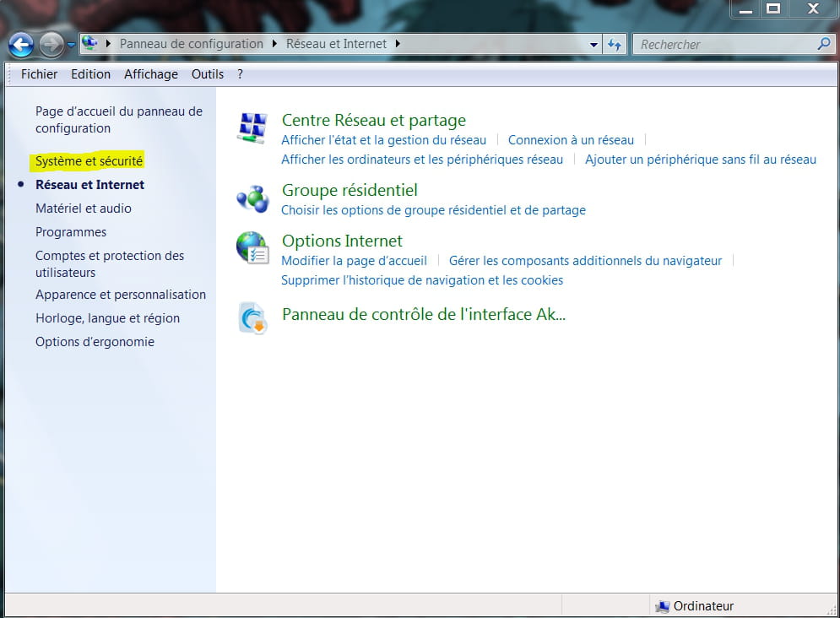Screen dimensions: 840x618
Task: Click Ajouter un périphérique sans fil au réseau
Action: (x=700, y=160)
